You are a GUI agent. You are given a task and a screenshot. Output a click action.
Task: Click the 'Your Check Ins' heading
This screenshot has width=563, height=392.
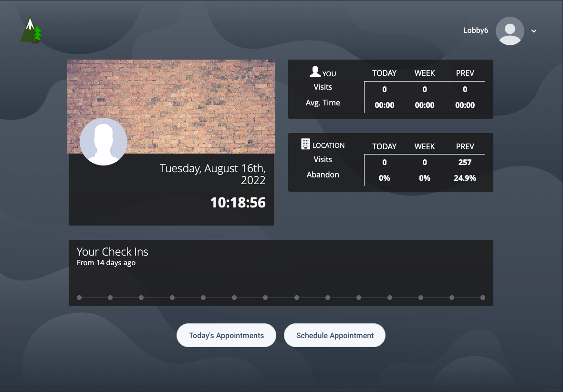click(113, 252)
